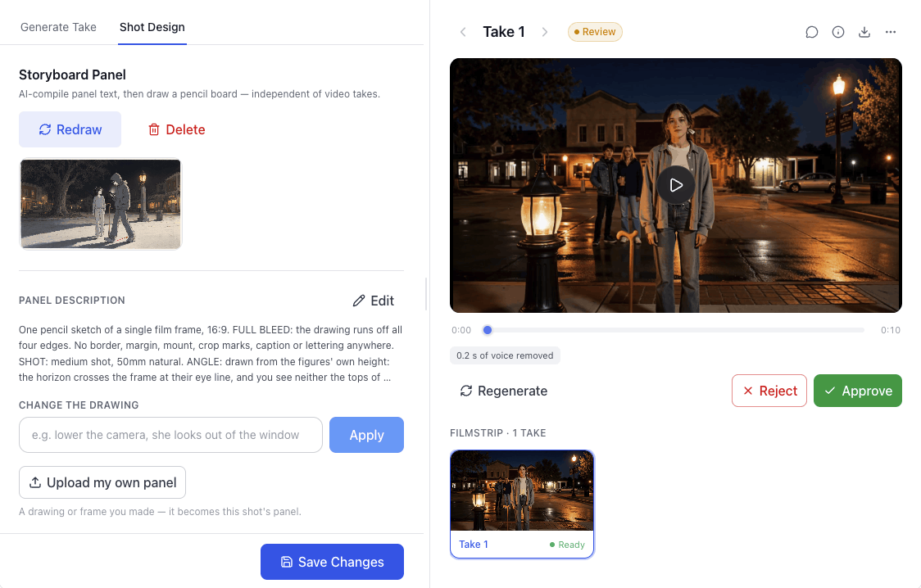Redraw the storyboard panel
This screenshot has width=921, height=588.
click(70, 129)
